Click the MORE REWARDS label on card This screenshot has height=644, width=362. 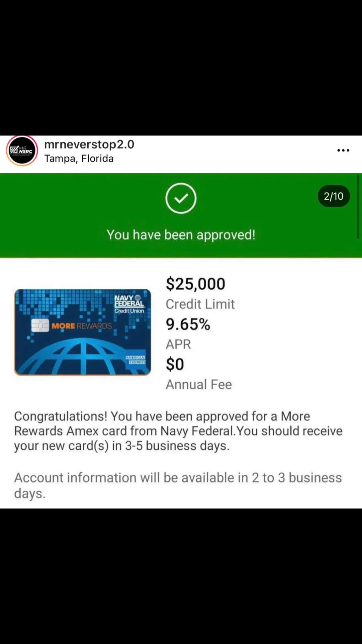coord(82,326)
